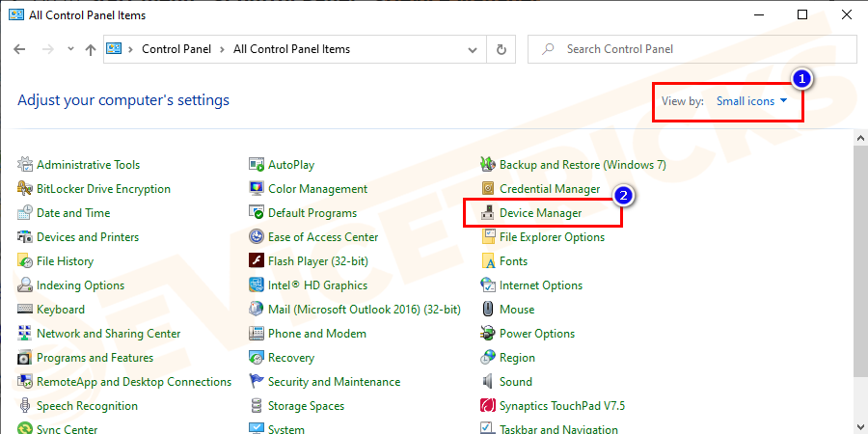
Task: Open the Taskbar and Navigation link
Action: point(558,429)
